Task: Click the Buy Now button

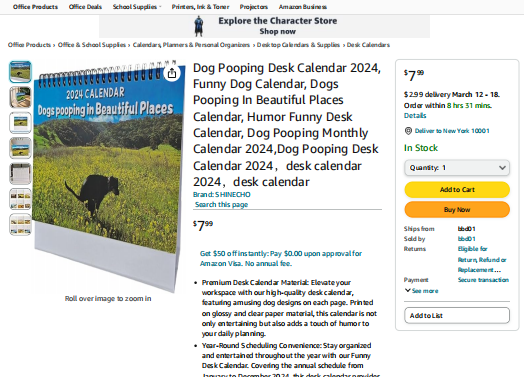Action: pyautogui.click(x=457, y=210)
